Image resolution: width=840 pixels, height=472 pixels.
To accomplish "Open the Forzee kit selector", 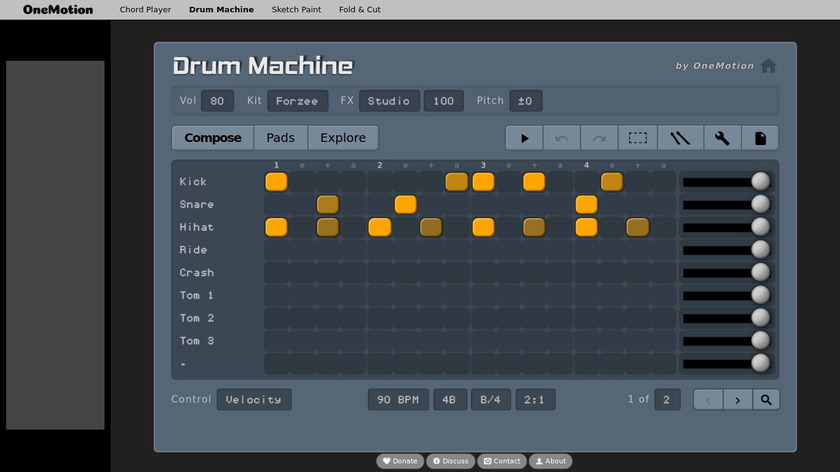I will [x=297, y=101].
